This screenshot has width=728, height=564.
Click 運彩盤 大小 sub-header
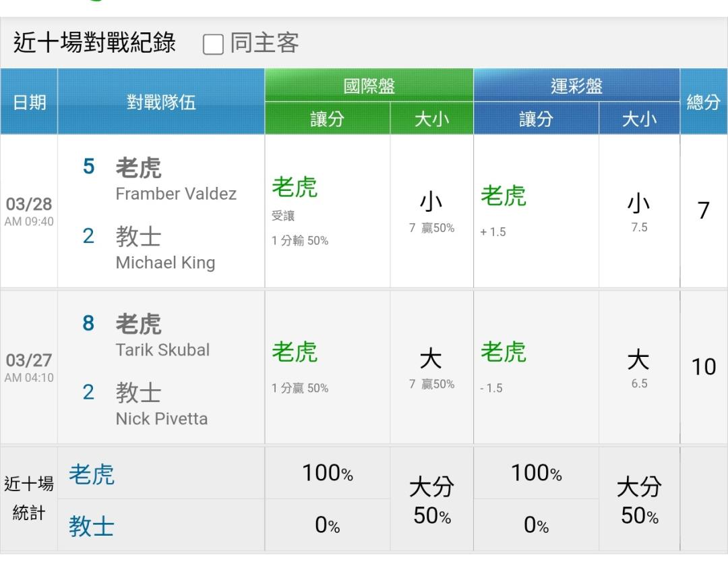638,119
